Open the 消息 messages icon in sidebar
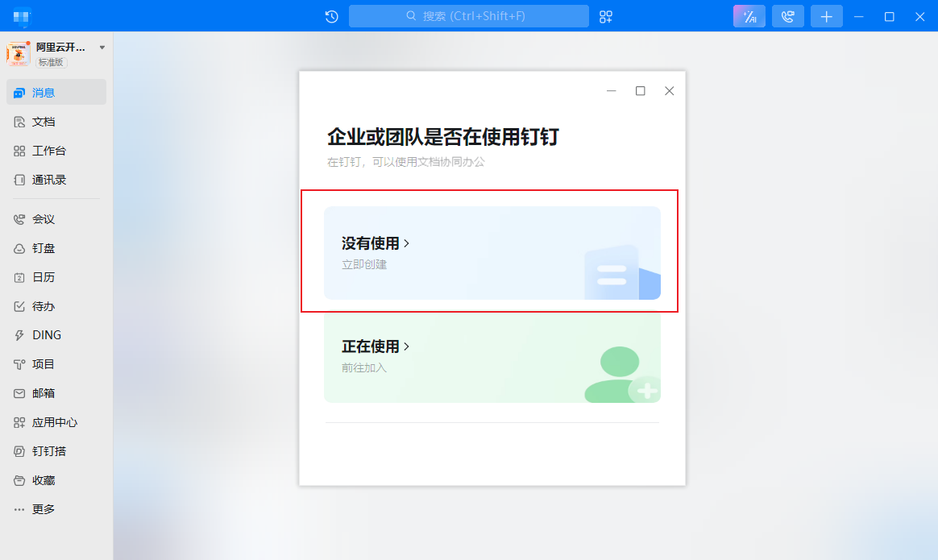 [x=19, y=93]
